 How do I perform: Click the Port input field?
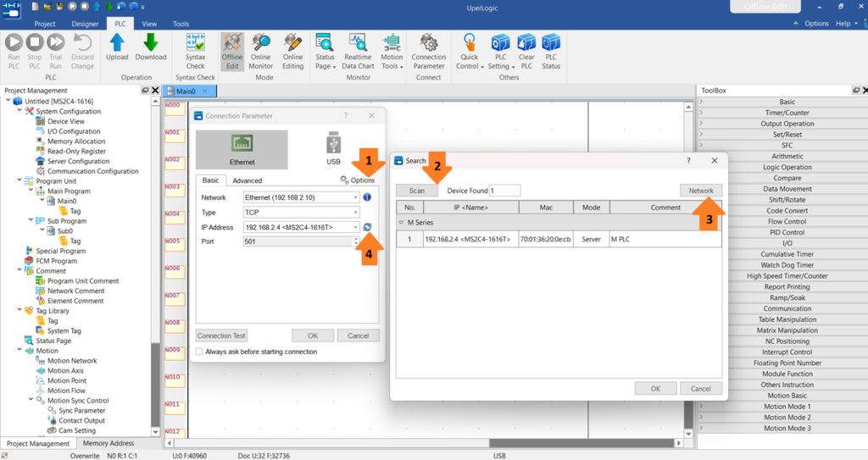[298, 241]
